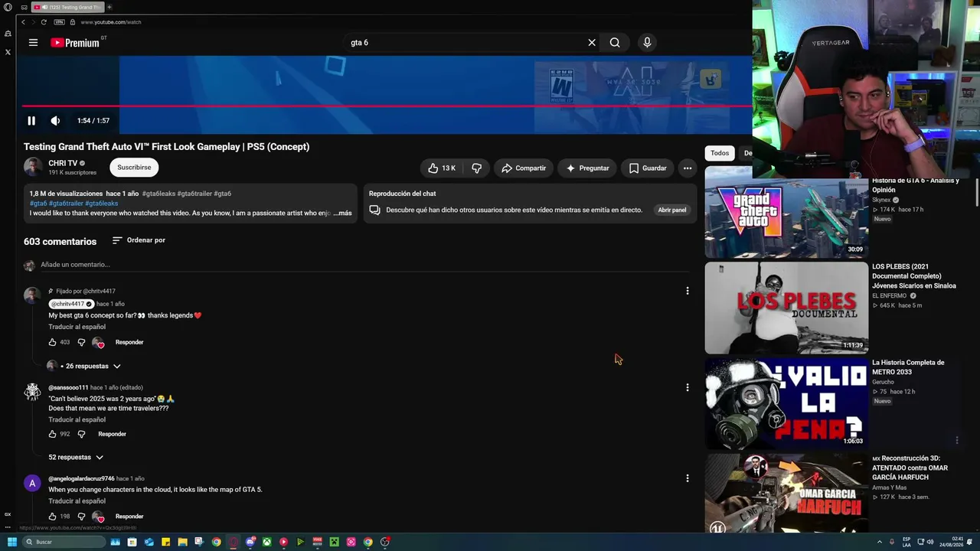980x551 pixels.
Task: Open 'La Historia Completa de METRO 2033' title
Action: (x=908, y=367)
